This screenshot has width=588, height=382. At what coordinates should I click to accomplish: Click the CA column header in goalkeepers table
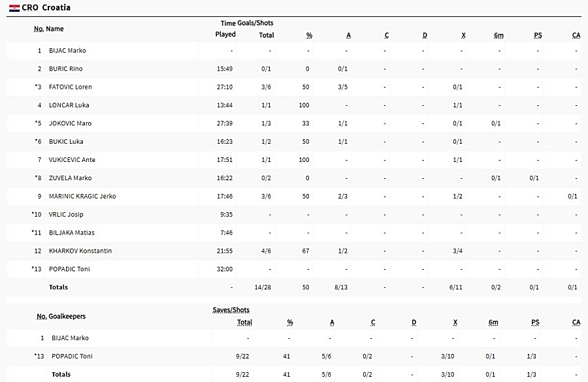click(576, 323)
